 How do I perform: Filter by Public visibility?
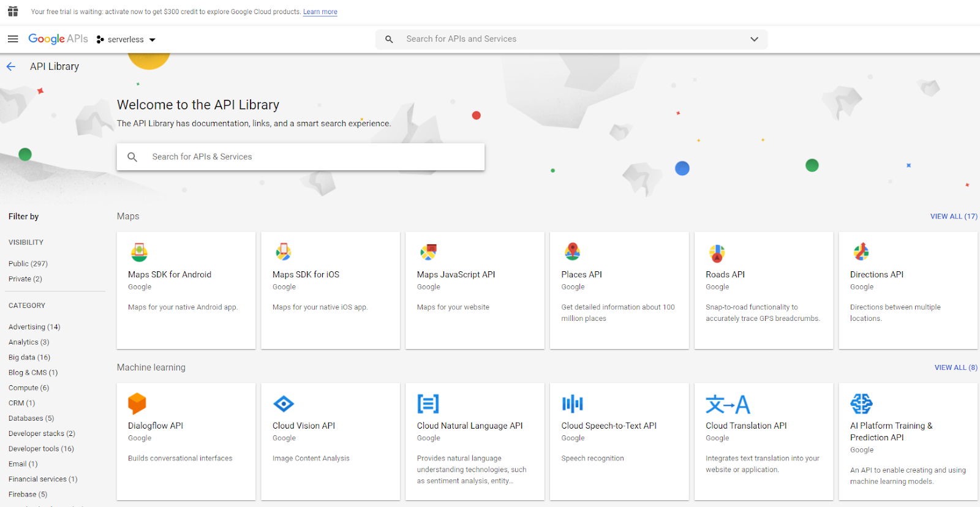pos(28,263)
